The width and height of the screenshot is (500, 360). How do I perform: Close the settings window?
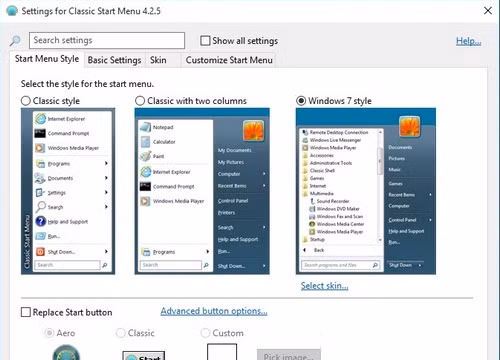[x=488, y=11]
